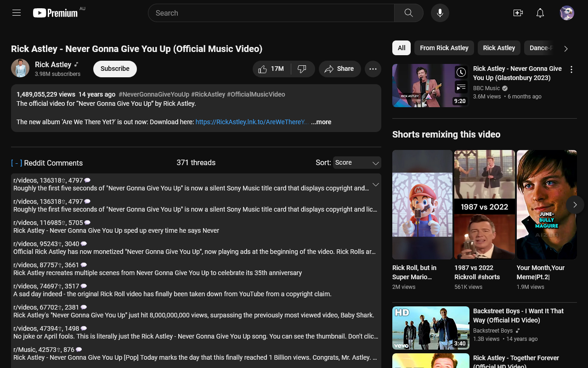Viewport: 588px width, 368px height.
Task: Share this video
Action: click(340, 69)
